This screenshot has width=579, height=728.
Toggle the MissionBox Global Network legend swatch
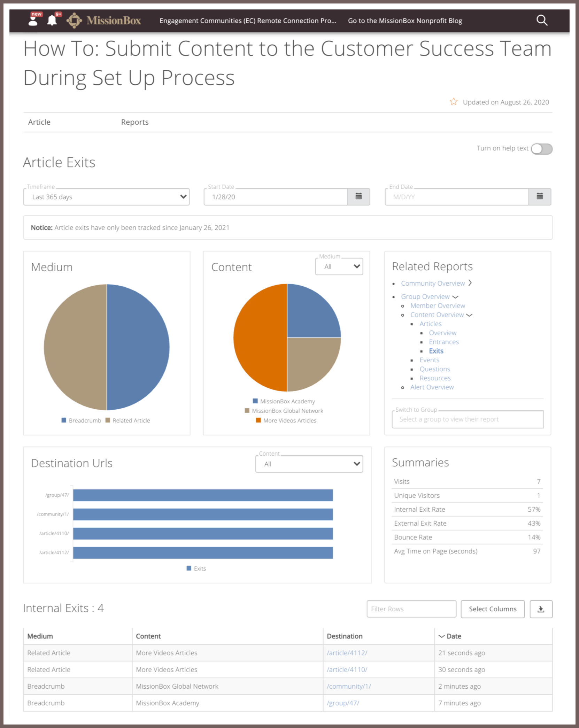click(x=247, y=410)
